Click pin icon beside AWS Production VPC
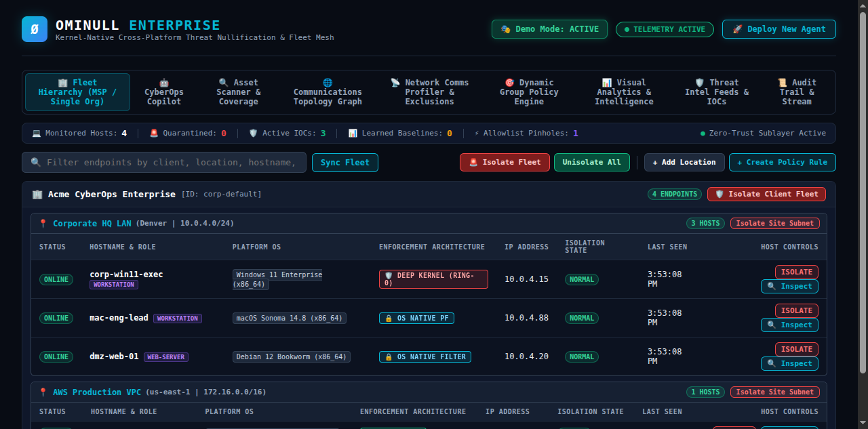 pos(43,392)
